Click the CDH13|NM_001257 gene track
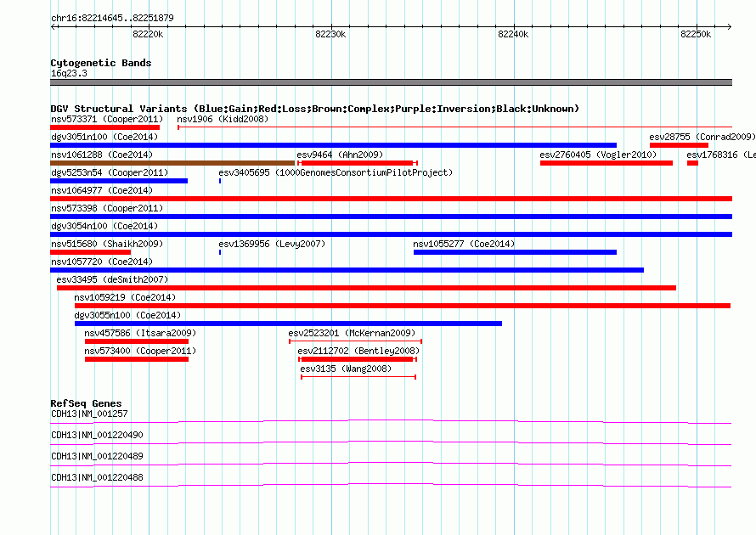Screen dimensions: 756x535 pos(391,422)
